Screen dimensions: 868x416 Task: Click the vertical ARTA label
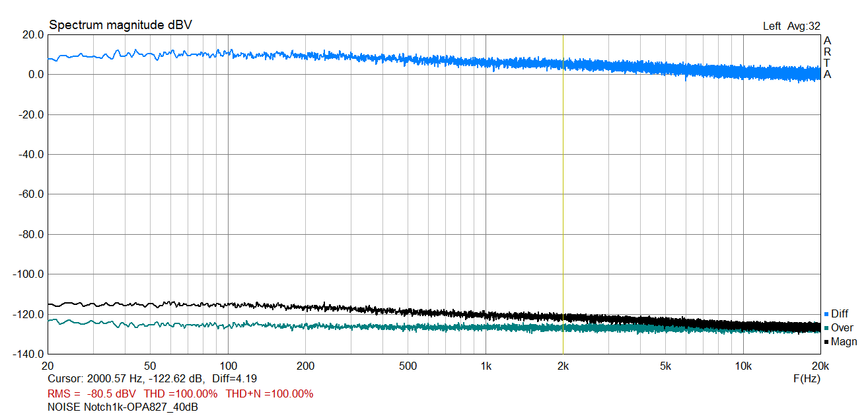[x=827, y=58]
